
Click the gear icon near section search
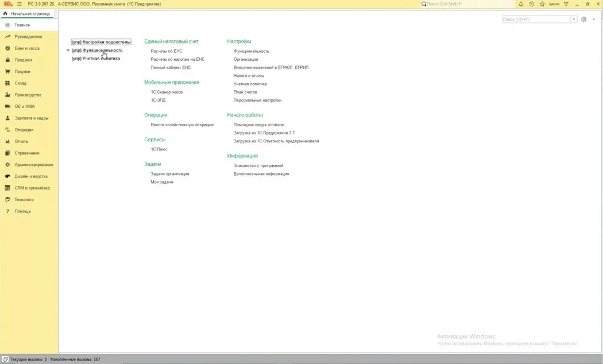click(x=584, y=19)
